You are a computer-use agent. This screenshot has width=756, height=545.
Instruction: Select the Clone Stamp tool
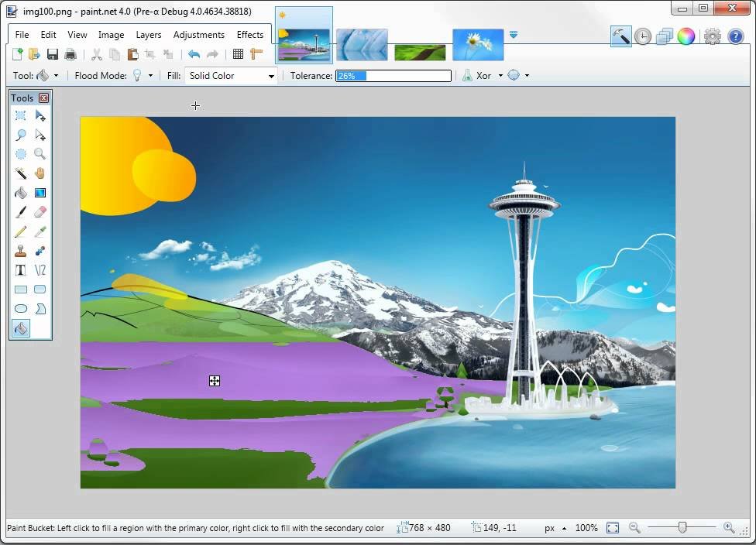click(21, 251)
